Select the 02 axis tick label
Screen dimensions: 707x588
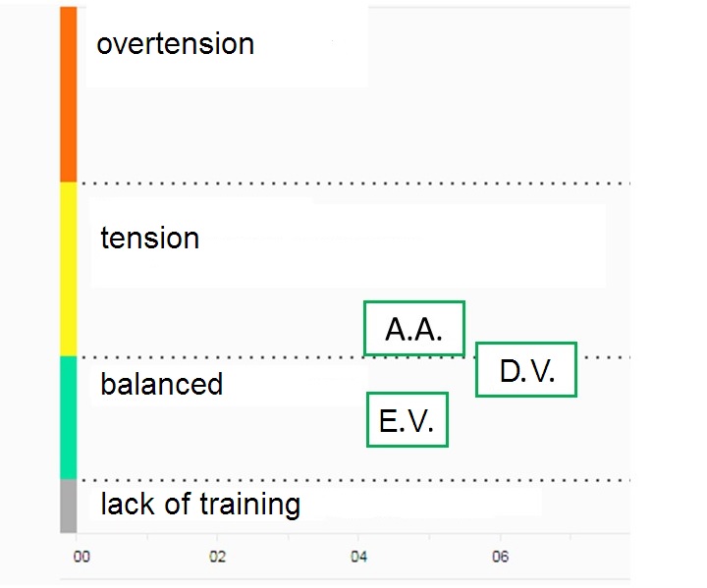click(218, 558)
